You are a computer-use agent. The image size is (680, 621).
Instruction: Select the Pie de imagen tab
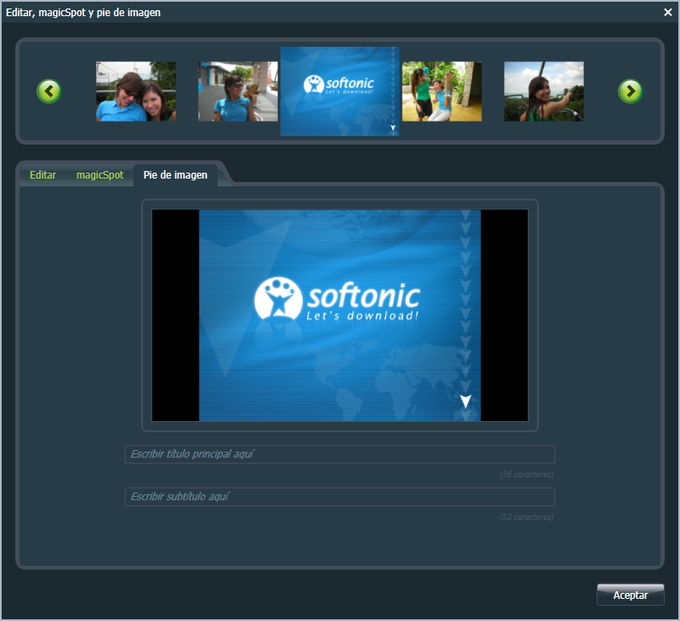(x=175, y=175)
